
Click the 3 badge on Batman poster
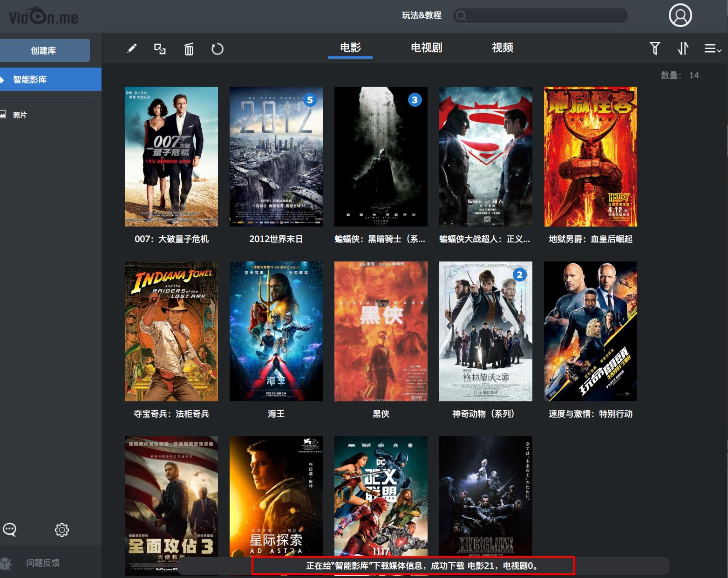point(415,100)
